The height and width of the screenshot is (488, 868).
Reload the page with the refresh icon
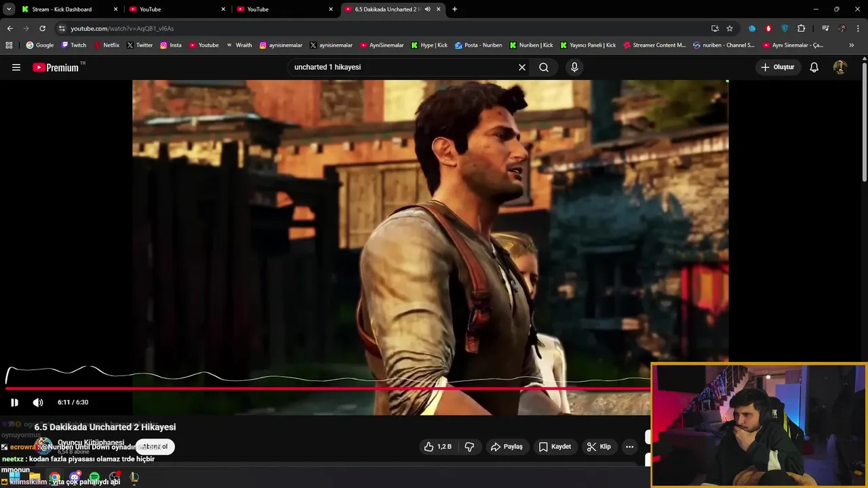[x=42, y=28]
